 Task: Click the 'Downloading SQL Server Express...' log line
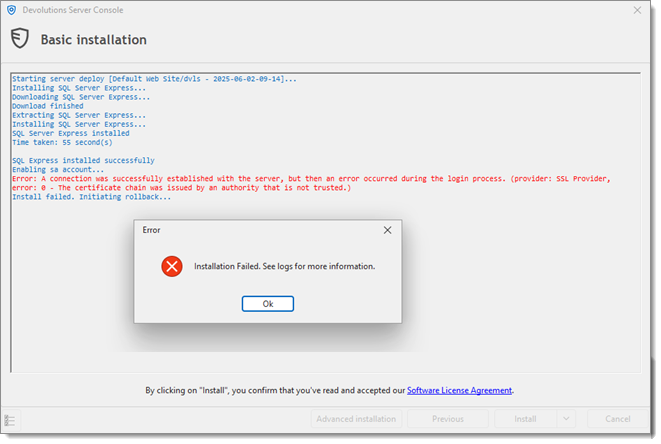point(81,97)
